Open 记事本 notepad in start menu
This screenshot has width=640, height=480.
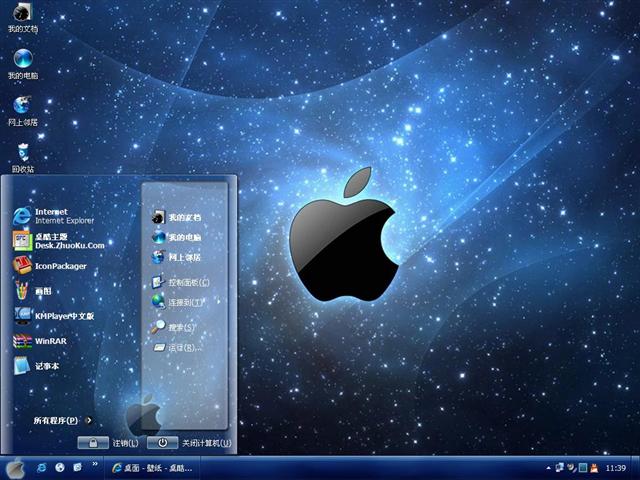(x=36, y=366)
